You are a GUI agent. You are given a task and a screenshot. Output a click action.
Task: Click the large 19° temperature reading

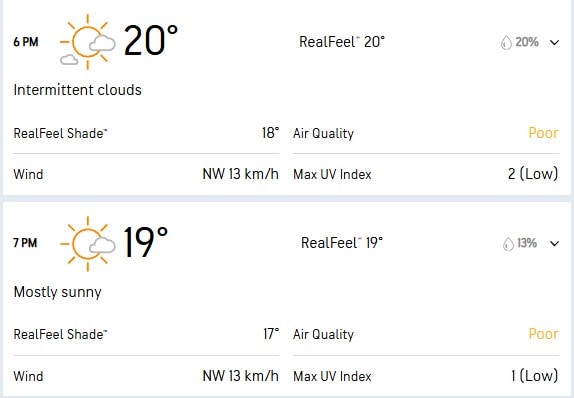(x=145, y=242)
